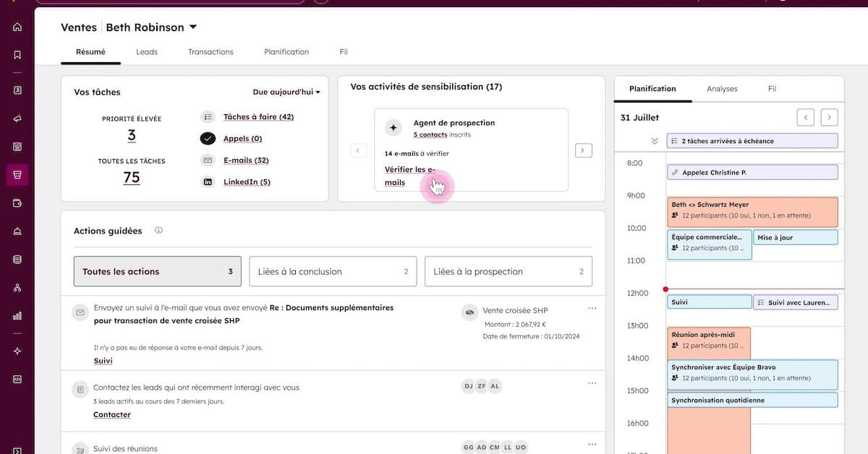Screen dimensions: 868x454
Task: Click the handshake icon beside Vente croisée SHP
Action: tap(469, 312)
